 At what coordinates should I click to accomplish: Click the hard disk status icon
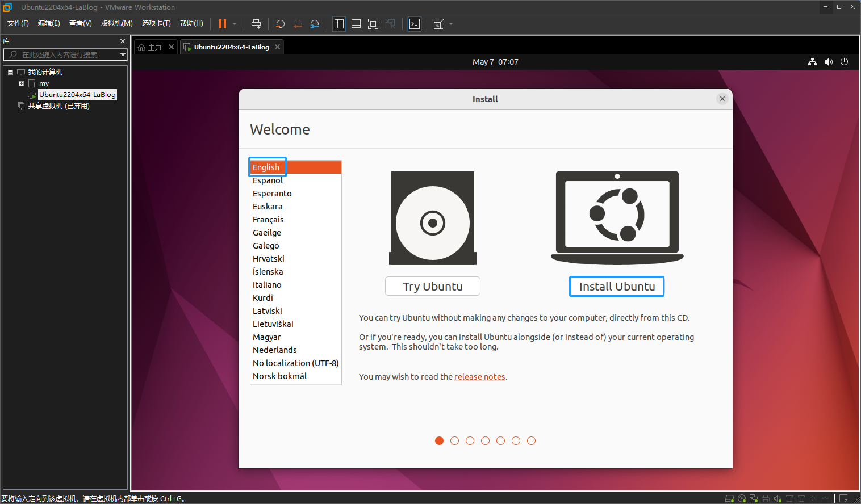730,498
